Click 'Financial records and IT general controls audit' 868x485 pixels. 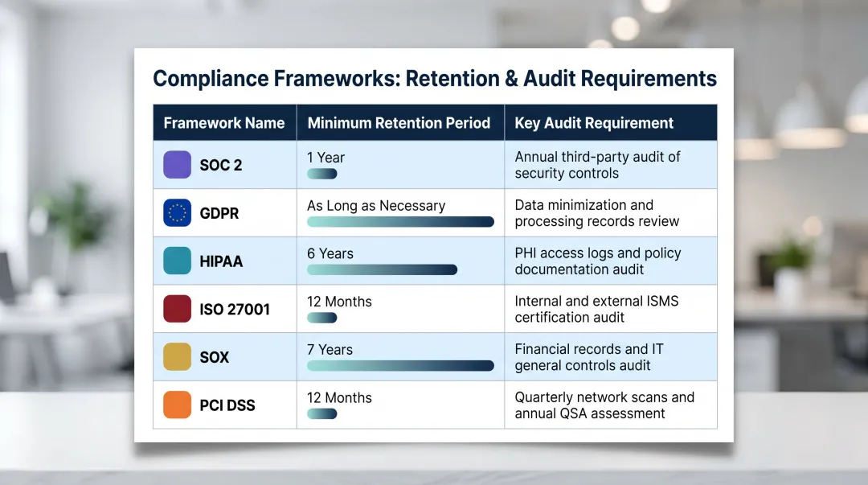pyautogui.click(x=589, y=357)
